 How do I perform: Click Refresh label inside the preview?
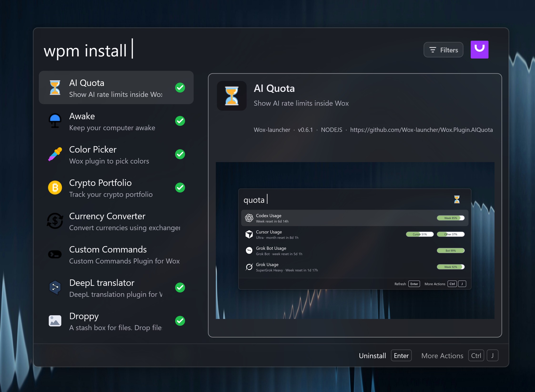coord(400,284)
